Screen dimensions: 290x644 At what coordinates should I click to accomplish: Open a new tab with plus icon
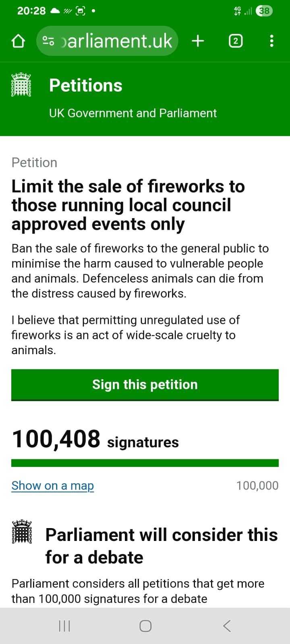click(x=198, y=41)
